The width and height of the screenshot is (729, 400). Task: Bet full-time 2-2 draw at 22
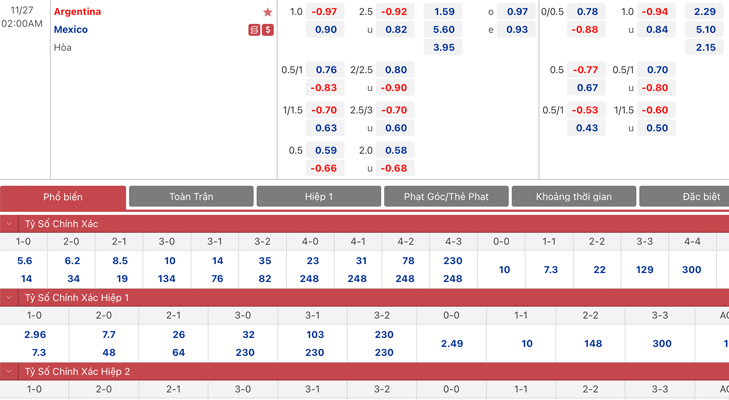click(x=599, y=270)
